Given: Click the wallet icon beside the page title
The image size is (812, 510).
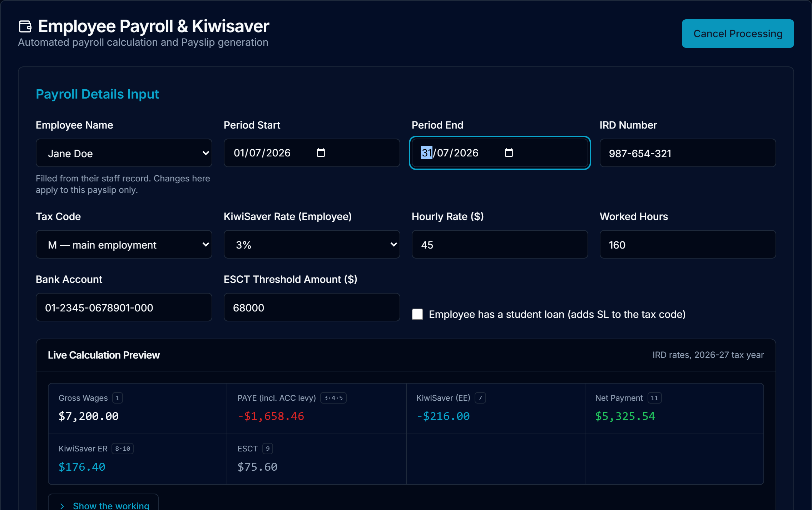Looking at the screenshot, I should tap(25, 26).
